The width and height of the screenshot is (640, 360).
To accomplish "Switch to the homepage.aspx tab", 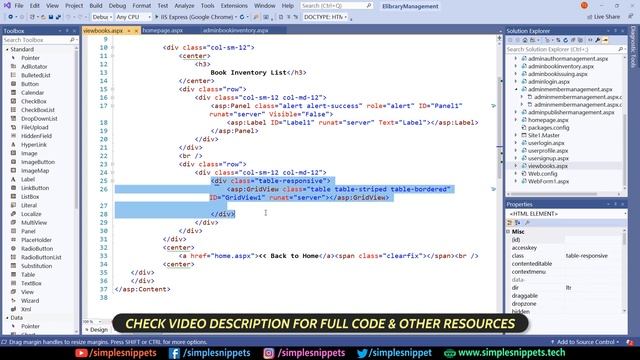I will (x=162, y=30).
